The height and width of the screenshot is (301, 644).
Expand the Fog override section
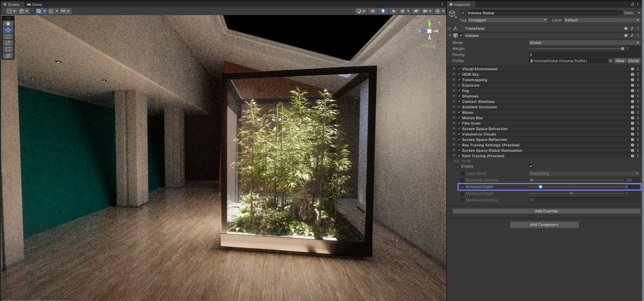(x=454, y=91)
